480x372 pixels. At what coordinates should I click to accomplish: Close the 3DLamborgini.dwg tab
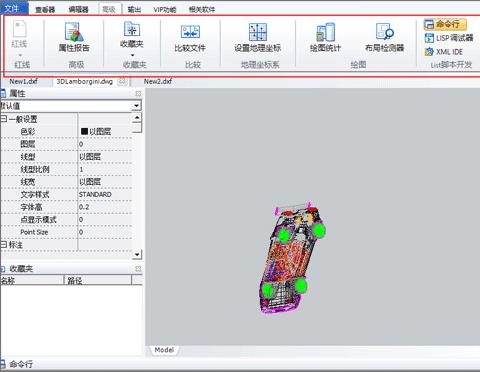pos(122,81)
